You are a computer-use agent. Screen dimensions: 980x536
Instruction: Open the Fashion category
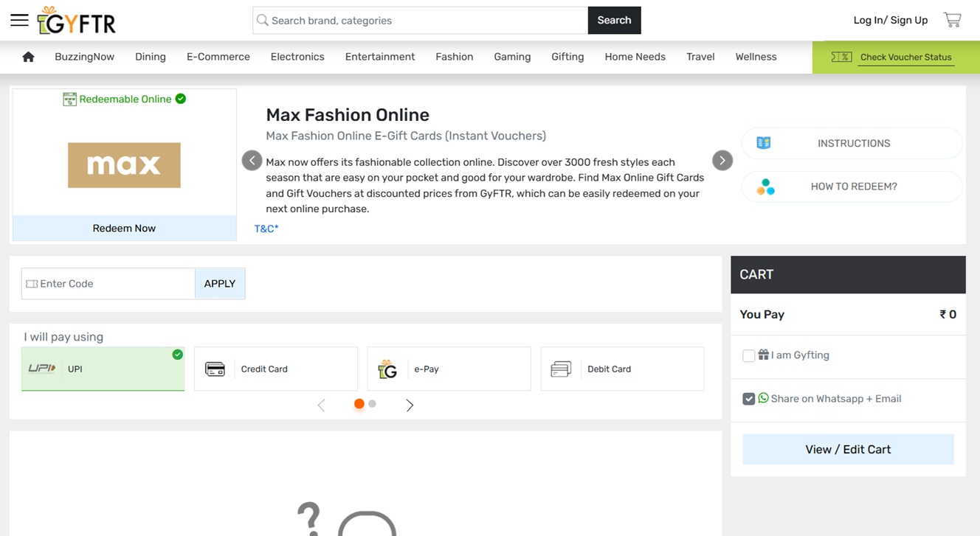tap(455, 57)
